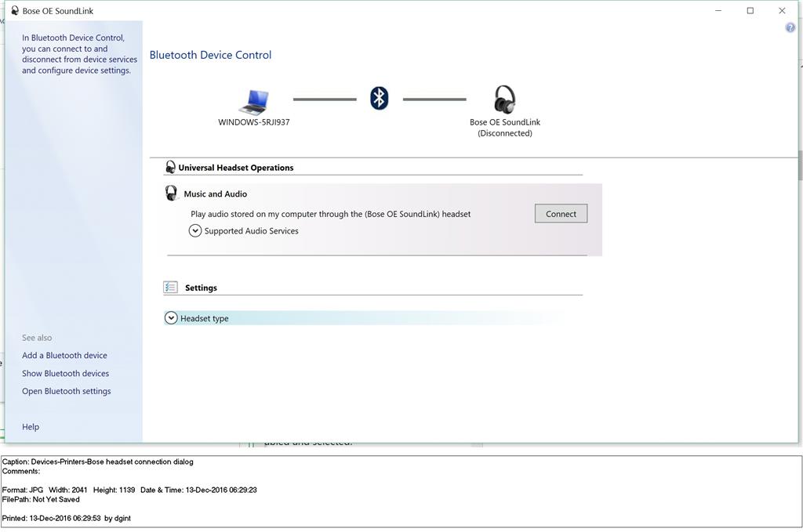
Task: Click the vertical scrollbar thumb at right
Action: coord(800,165)
